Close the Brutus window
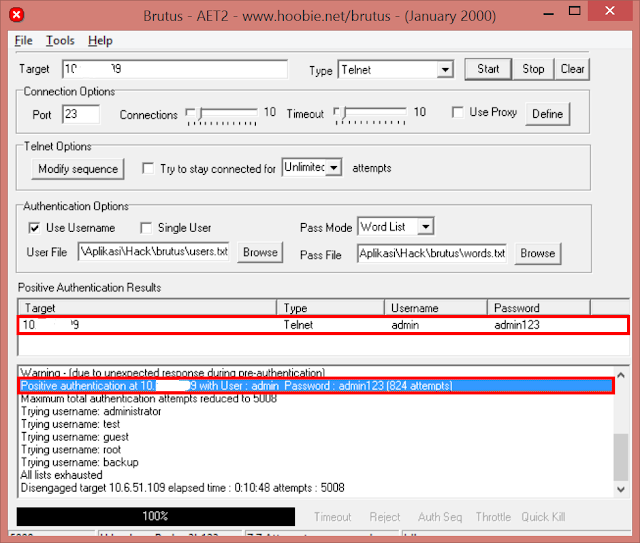This screenshot has height=543, width=640. [x=610, y=11]
